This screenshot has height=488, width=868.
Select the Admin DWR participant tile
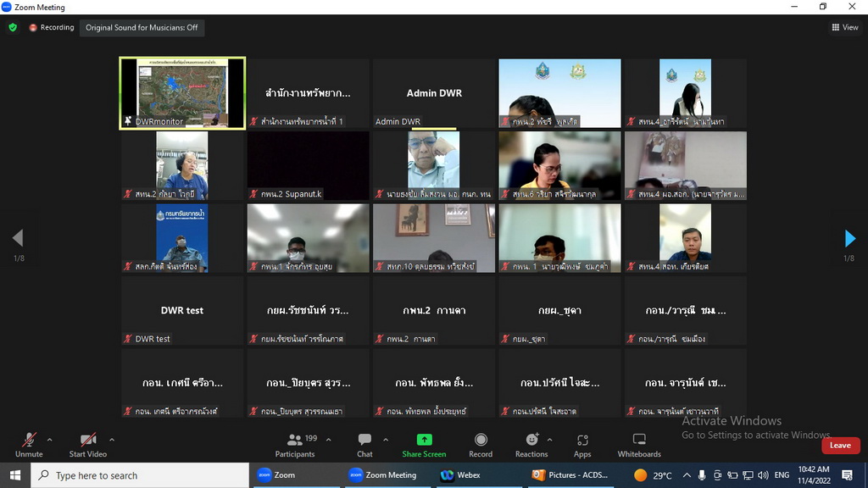pyautogui.click(x=434, y=93)
